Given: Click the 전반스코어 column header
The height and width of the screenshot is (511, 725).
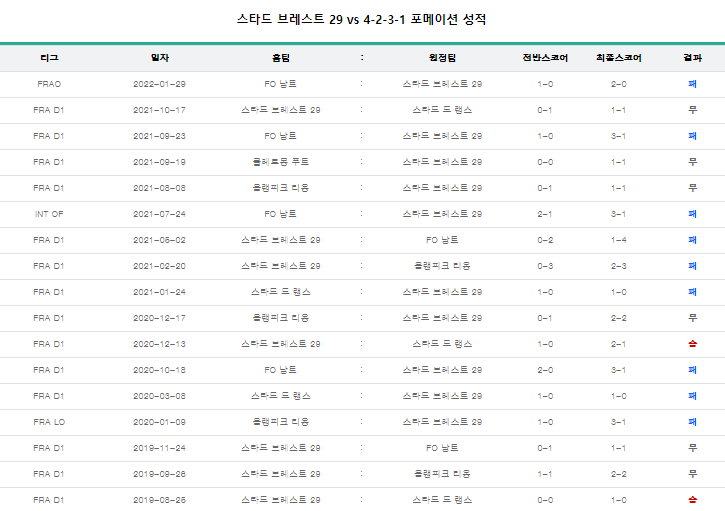Looking at the screenshot, I should point(545,58).
